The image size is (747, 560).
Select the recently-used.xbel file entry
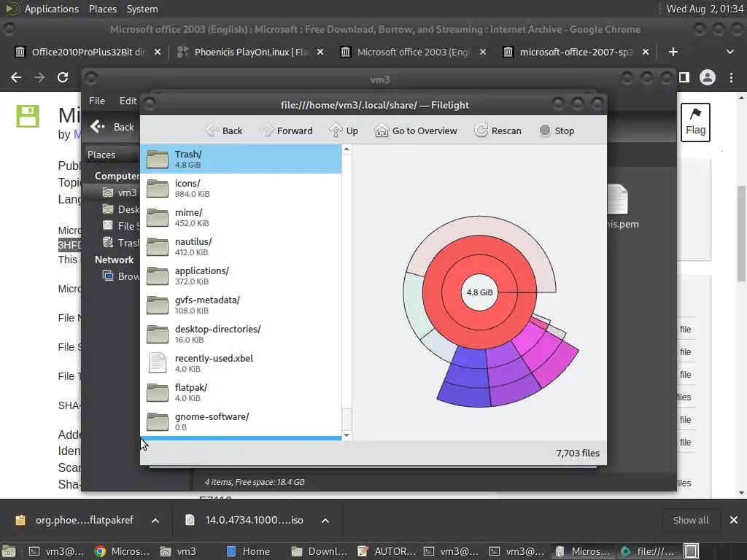coord(241,363)
